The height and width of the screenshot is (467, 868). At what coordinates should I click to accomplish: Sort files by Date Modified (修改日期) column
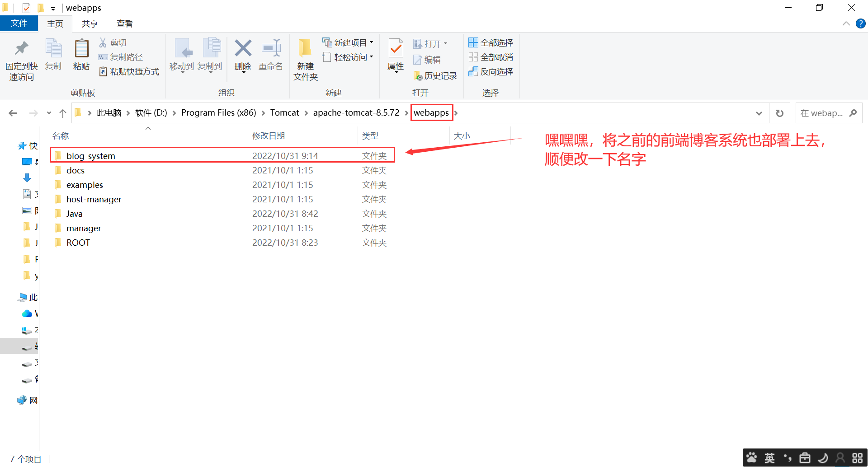tap(269, 135)
